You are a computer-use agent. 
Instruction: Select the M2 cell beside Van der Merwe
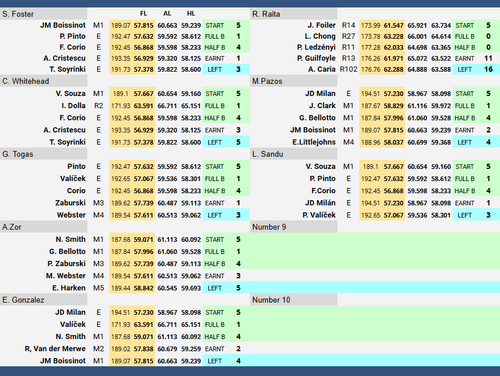pos(98,349)
